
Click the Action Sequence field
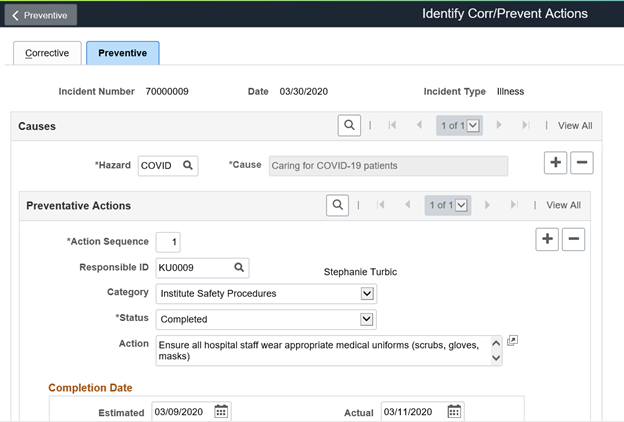pos(168,242)
